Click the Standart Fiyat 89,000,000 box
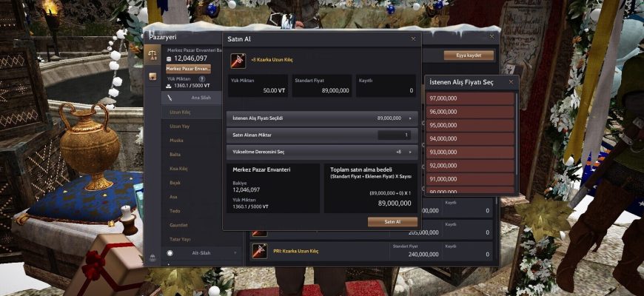Image resolution: width=644 pixels, height=296 pixels. 322,86
